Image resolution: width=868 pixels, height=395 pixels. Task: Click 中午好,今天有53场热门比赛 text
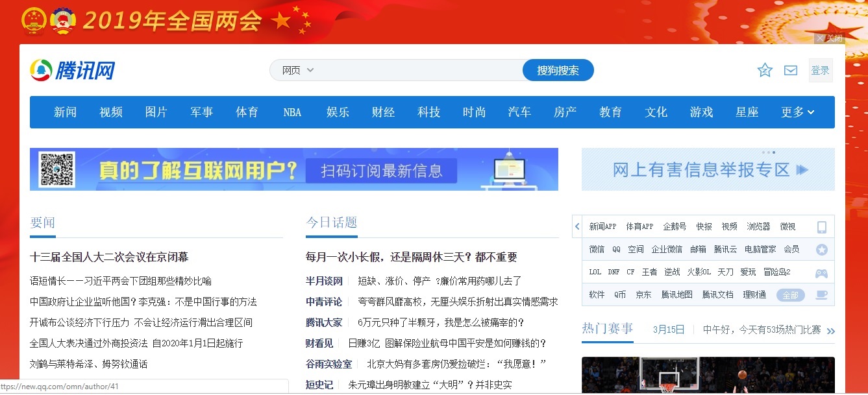(762, 329)
